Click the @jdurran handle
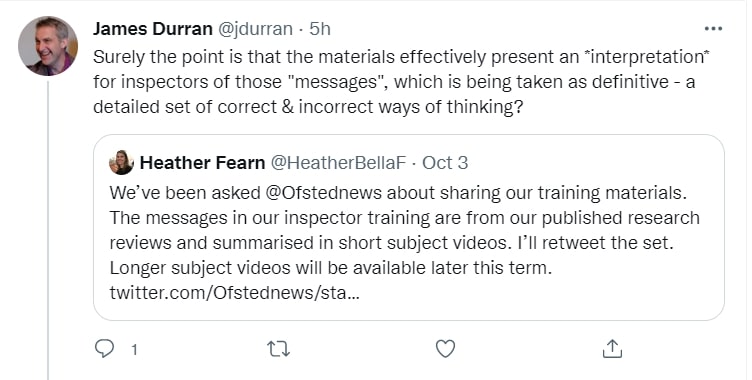 pyautogui.click(x=255, y=29)
